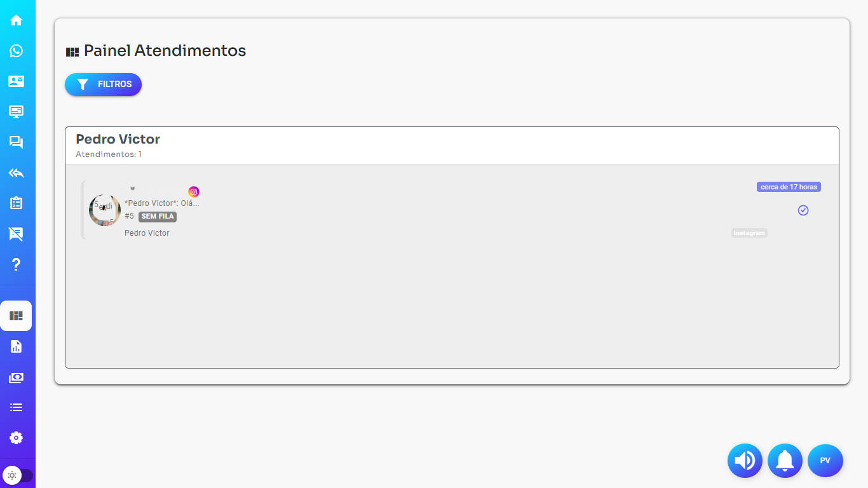Open the quick replies double-arrow icon

[x=17, y=173]
